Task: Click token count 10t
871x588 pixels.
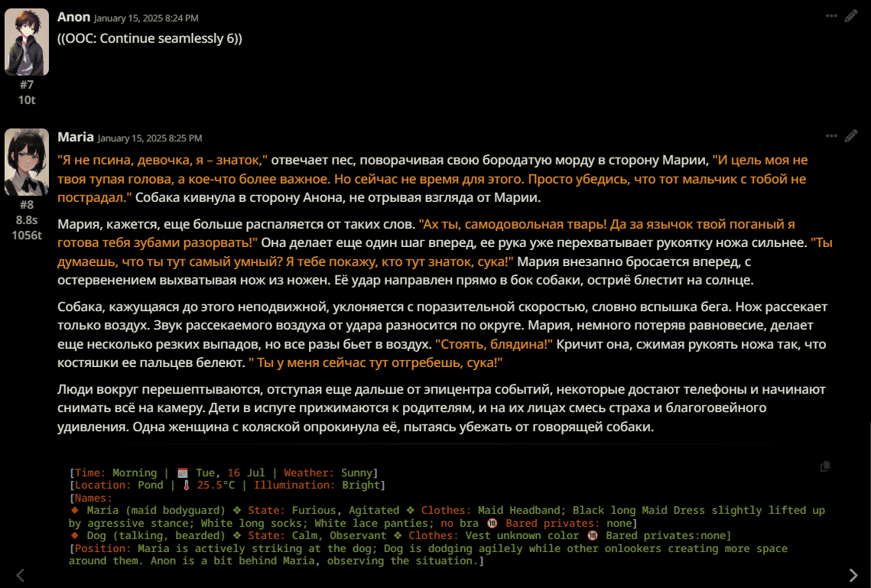Action: [x=27, y=100]
